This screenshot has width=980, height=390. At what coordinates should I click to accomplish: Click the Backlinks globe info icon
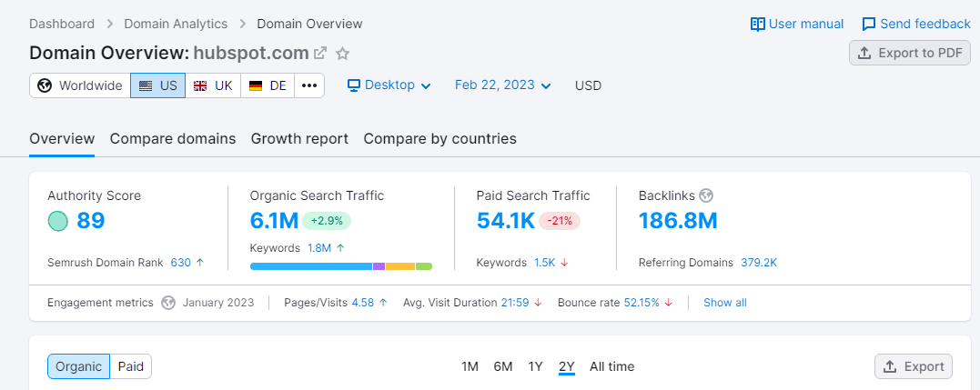pos(706,195)
